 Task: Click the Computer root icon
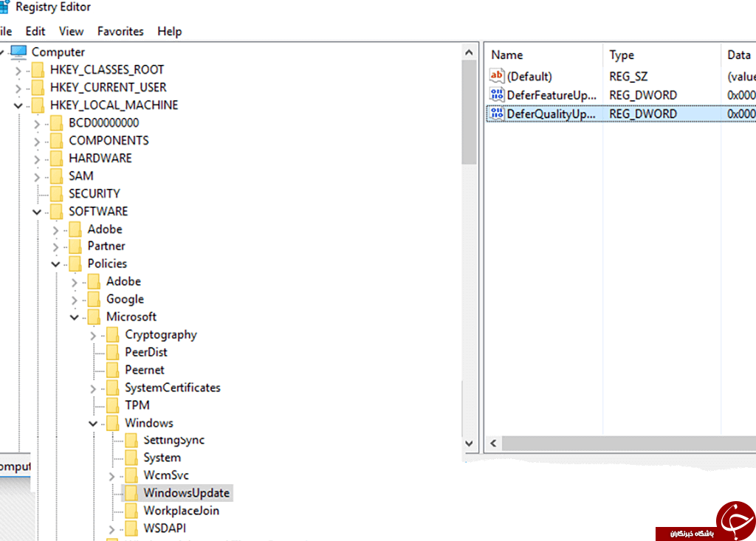click(18, 52)
